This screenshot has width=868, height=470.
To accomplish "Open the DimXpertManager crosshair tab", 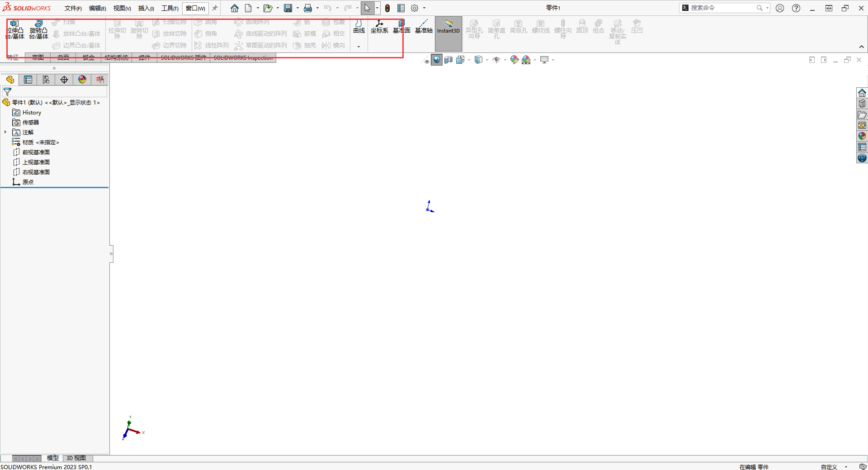I will coord(64,80).
